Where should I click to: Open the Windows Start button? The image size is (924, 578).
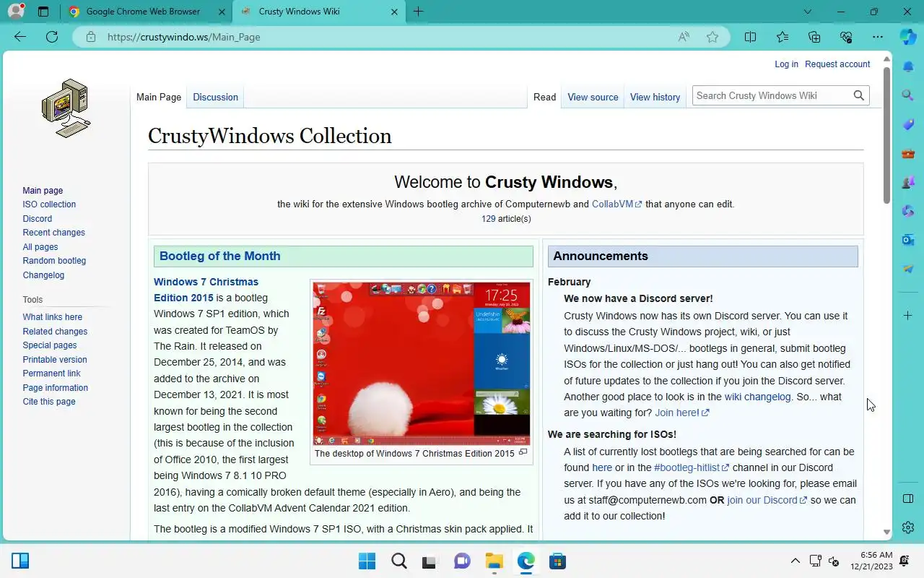(x=367, y=561)
